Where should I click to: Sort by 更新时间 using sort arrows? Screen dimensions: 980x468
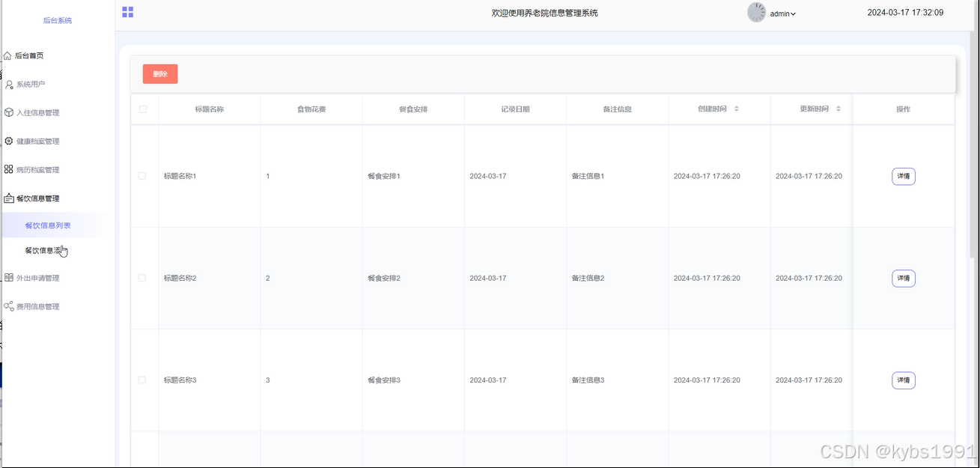pyautogui.click(x=838, y=109)
